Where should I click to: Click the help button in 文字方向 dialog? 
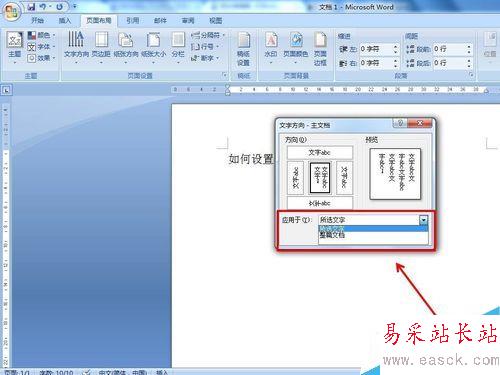click(400, 123)
